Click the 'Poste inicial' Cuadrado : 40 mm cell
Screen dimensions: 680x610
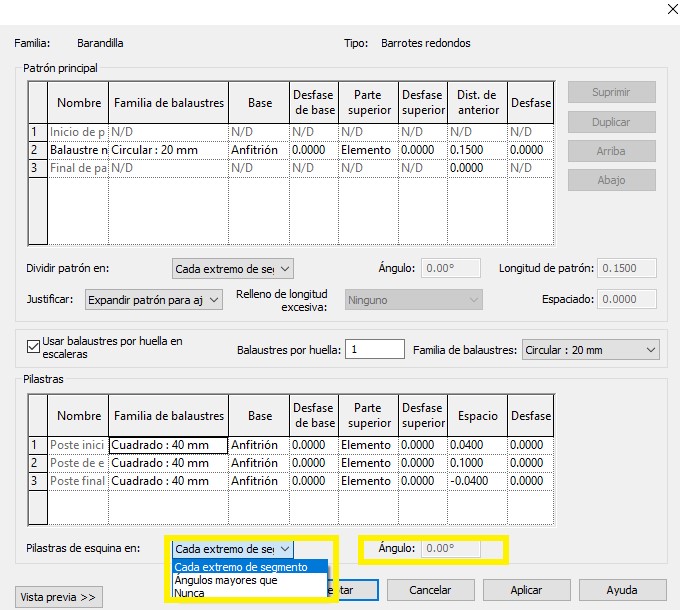click(168, 445)
